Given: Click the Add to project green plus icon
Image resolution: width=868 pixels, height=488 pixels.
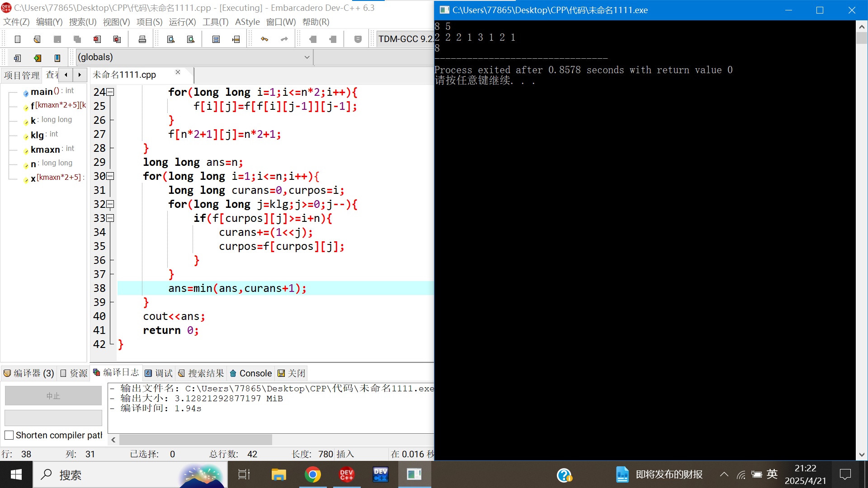Looking at the screenshot, I should [38, 58].
